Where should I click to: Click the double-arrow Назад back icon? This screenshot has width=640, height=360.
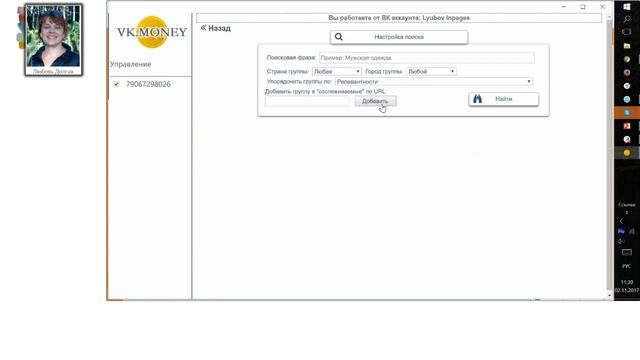coord(203,28)
